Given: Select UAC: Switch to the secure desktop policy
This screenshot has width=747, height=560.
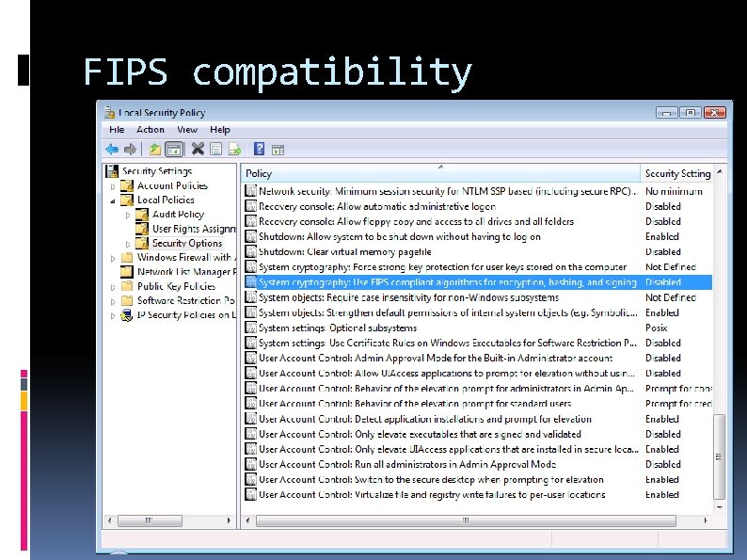Looking at the screenshot, I should pyautogui.click(x=478, y=479).
